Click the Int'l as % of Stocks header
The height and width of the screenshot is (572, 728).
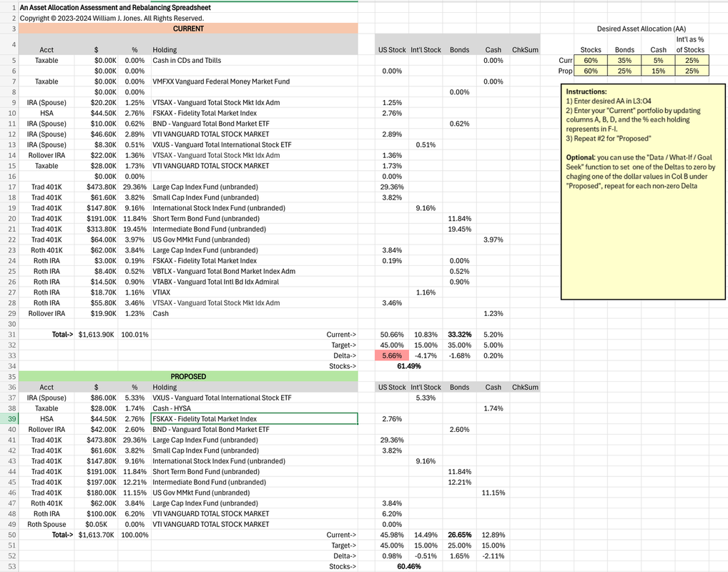pos(692,44)
